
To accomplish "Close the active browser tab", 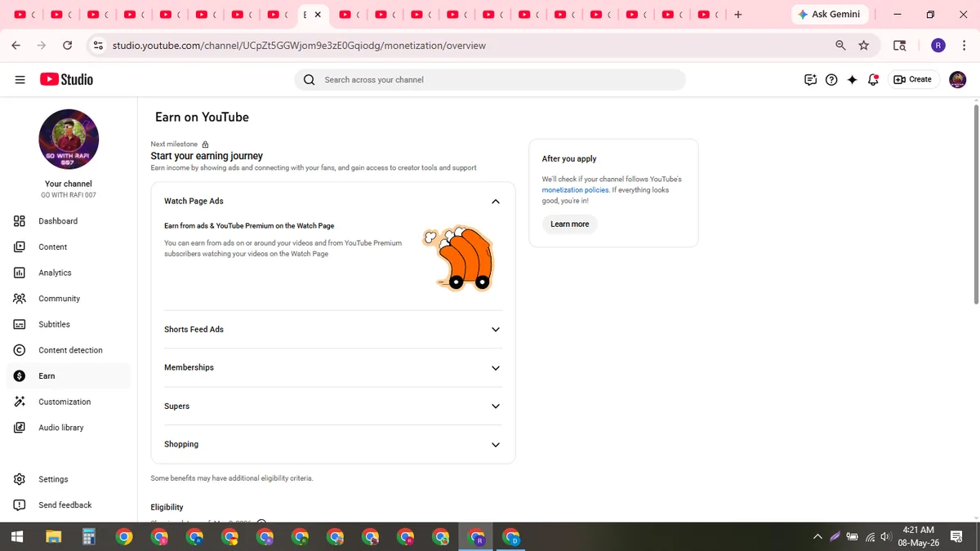I will tap(318, 15).
